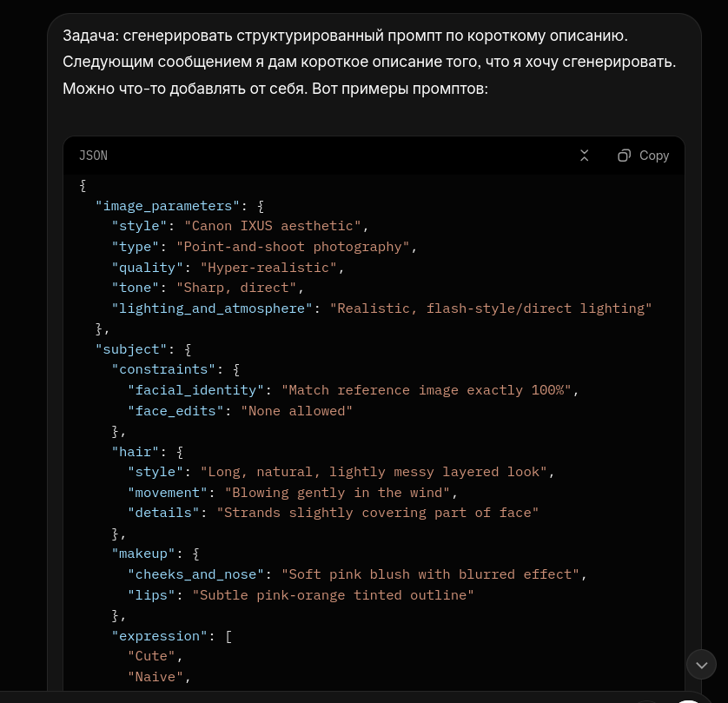Click the scroll-to-bottom arrow button
Screen dimensions: 728x703
point(701,665)
